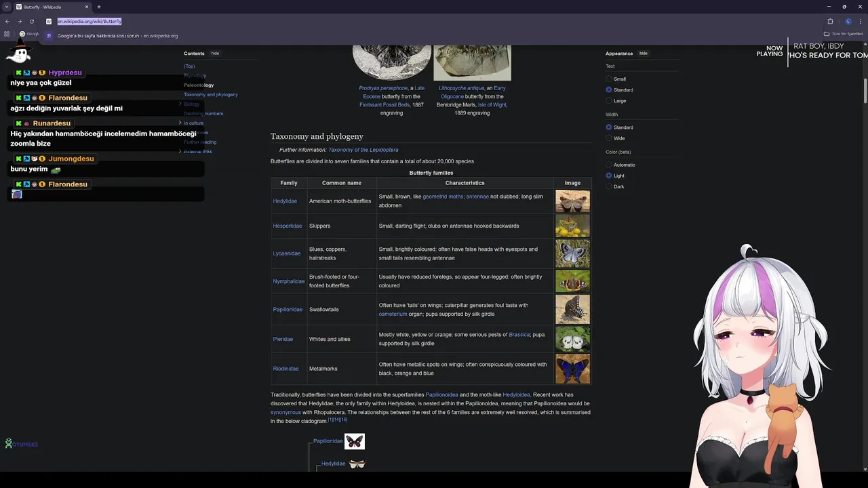Go back using the browser back arrow
Image resolution: width=868 pixels, height=488 pixels.
coord(7,22)
